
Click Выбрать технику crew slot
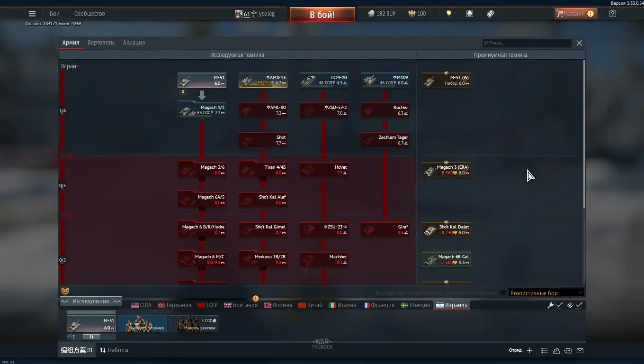[143, 323]
